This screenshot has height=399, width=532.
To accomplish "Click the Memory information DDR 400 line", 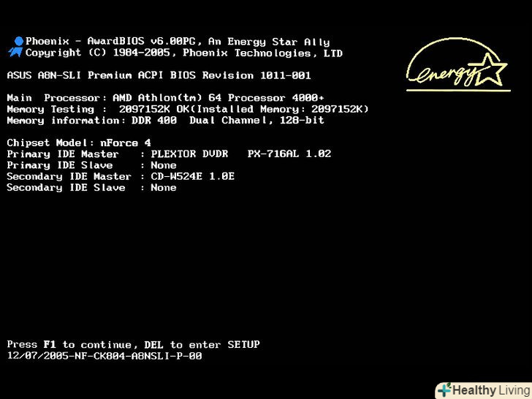I will (166, 121).
